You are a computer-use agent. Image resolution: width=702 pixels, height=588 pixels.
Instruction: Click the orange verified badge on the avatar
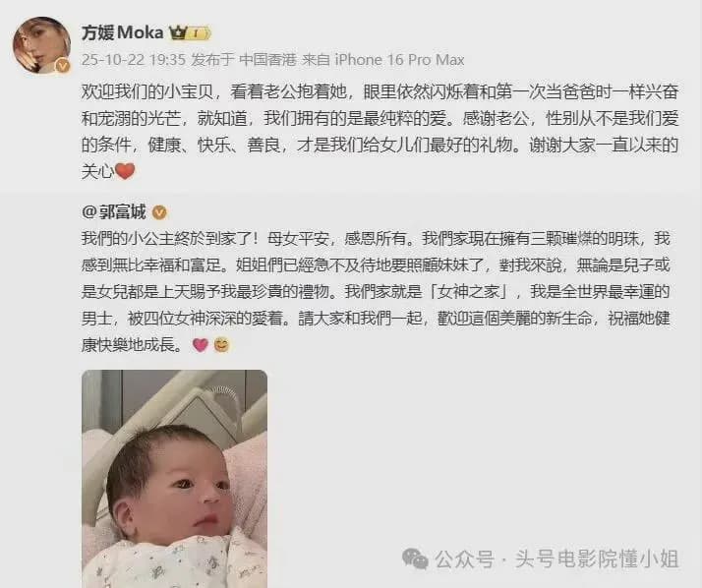click(x=63, y=66)
